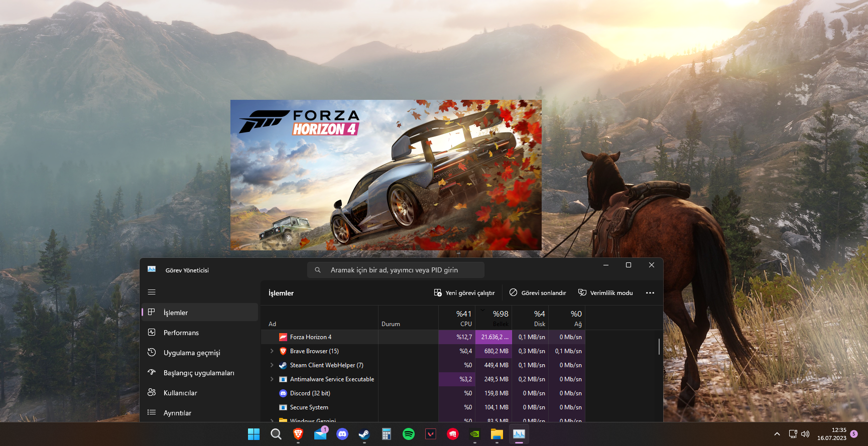Screen dimensions: 868x446
Task: Click the 449,4 MB memory cell
Action: pos(493,365)
